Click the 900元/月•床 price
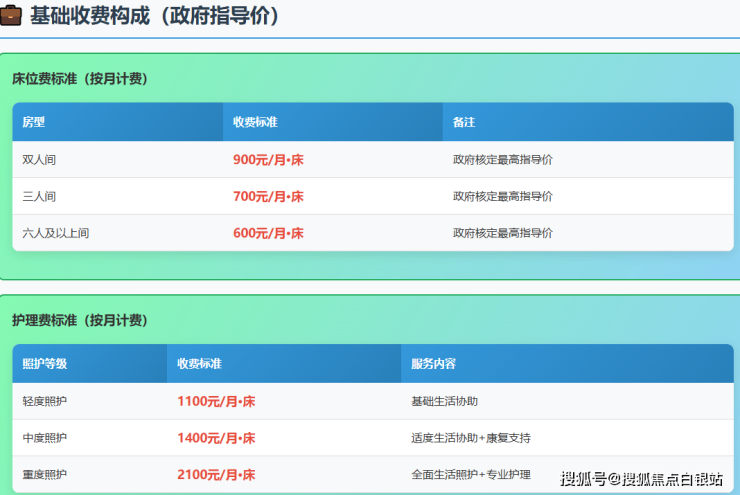Image resolution: width=740 pixels, height=495 pixels. [268, 159]
